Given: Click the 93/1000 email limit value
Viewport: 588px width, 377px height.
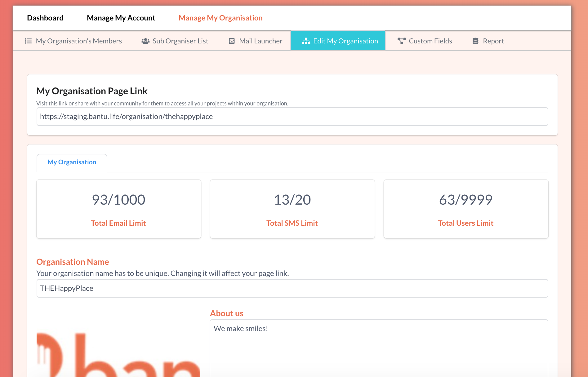Looking at the screenshot, I should coord(119,200).
